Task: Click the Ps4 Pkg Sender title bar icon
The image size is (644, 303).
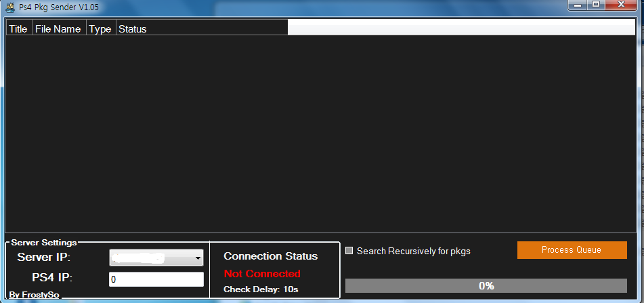Action: coord(10,7)
